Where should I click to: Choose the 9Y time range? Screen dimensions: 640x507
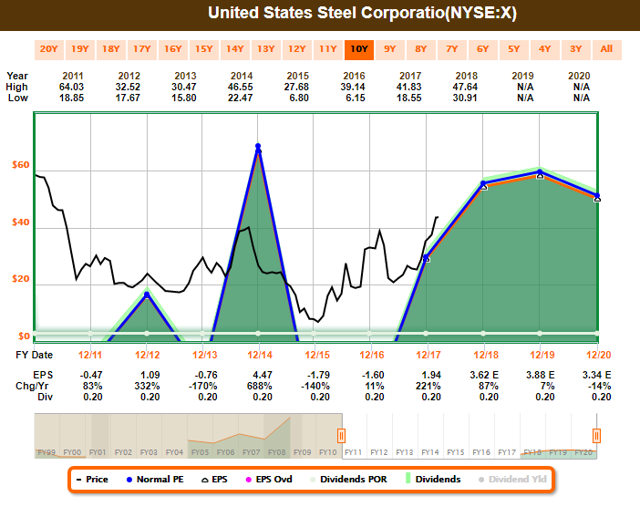tap(390, 49)
